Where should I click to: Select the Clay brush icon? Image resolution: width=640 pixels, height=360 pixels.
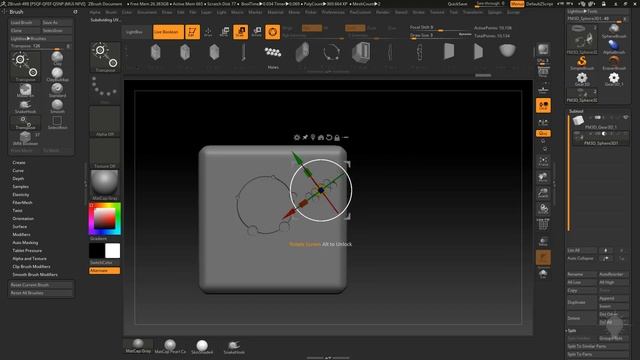coord(57,58)
